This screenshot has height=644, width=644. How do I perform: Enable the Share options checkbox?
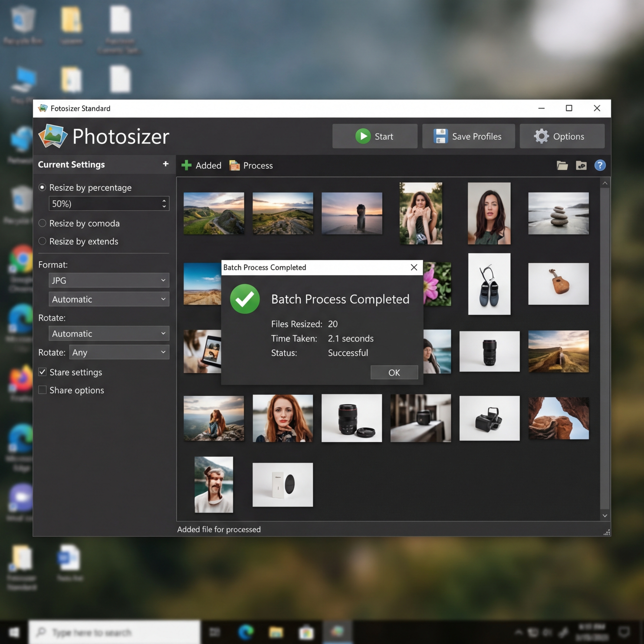point(42,390)
